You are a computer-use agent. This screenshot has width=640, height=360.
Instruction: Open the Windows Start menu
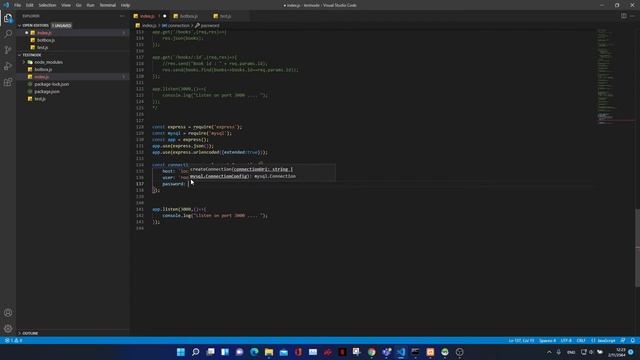(x=180, y=352)
